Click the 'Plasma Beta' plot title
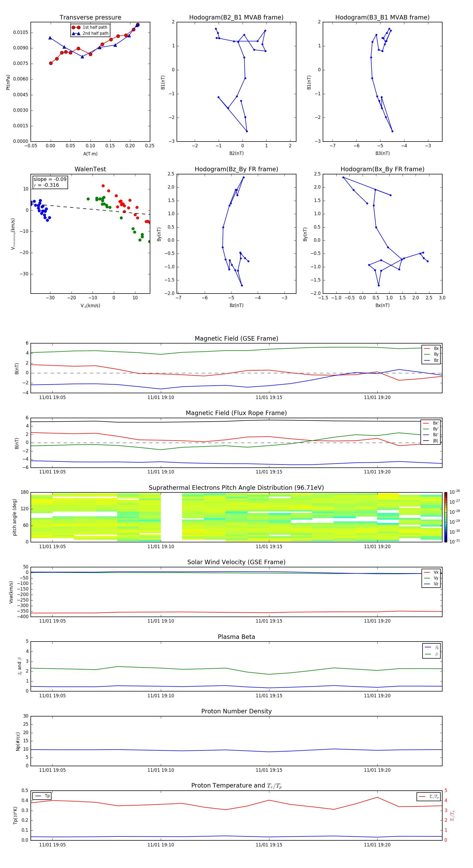The width and height of the screenshot is (473, 868). (x=236, y=637)
